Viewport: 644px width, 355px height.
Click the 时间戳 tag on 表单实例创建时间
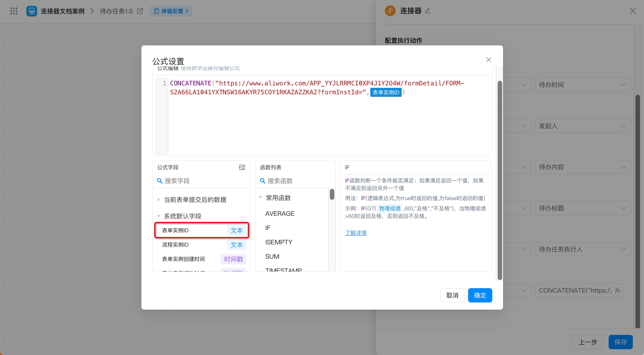click(233, 259)
